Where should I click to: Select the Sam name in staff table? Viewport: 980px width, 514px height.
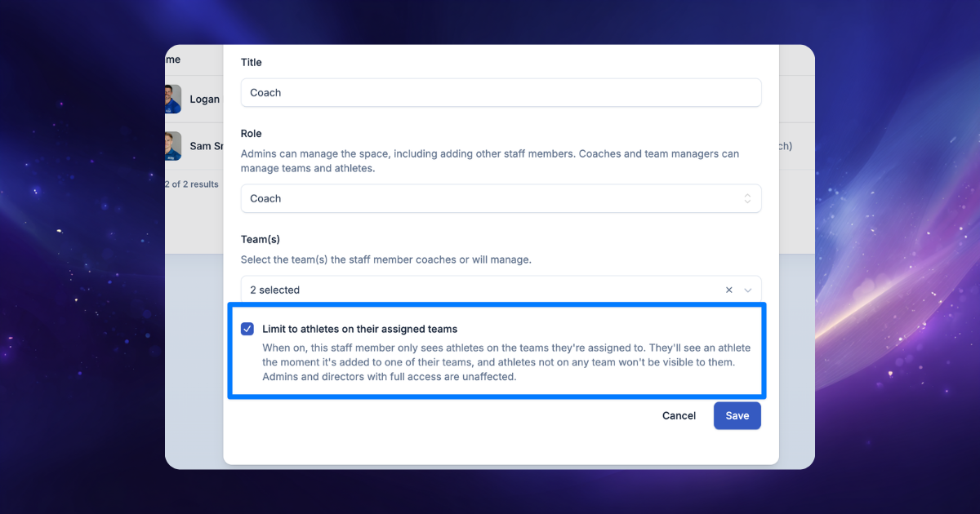tap(207, 146)
